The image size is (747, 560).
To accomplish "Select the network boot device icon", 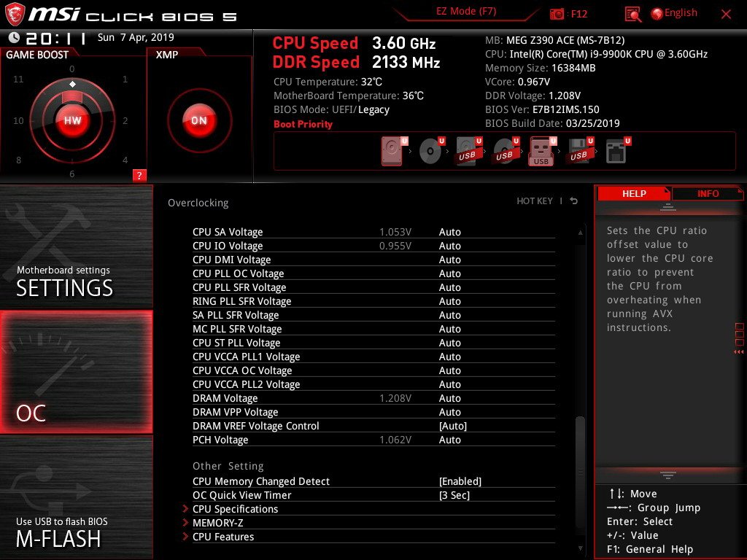I will coord(618,151).
